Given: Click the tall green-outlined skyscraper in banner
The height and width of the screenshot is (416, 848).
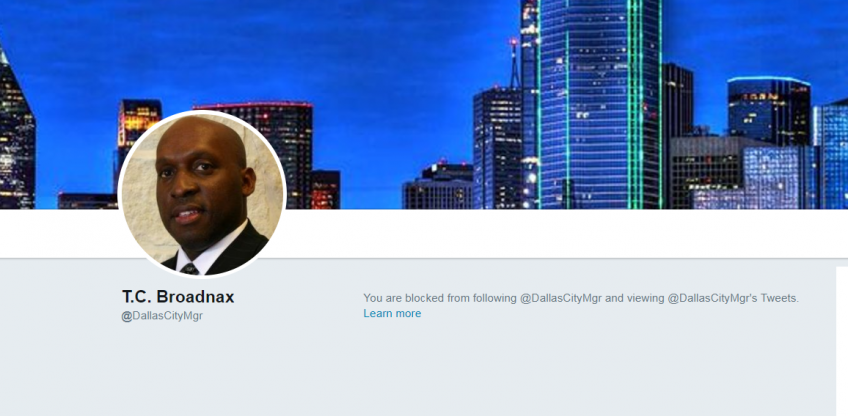Looking at the screenshot, I should point(599,104).
